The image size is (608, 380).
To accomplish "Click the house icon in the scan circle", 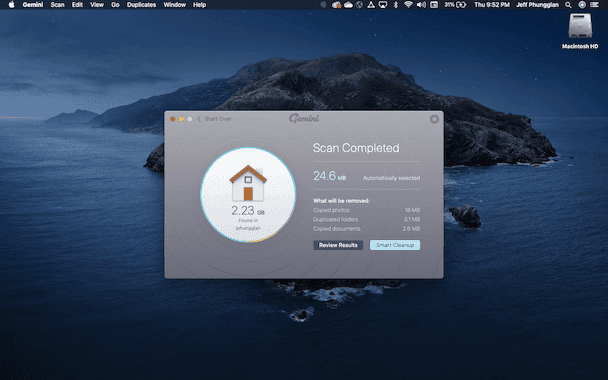I will [248, 183].
